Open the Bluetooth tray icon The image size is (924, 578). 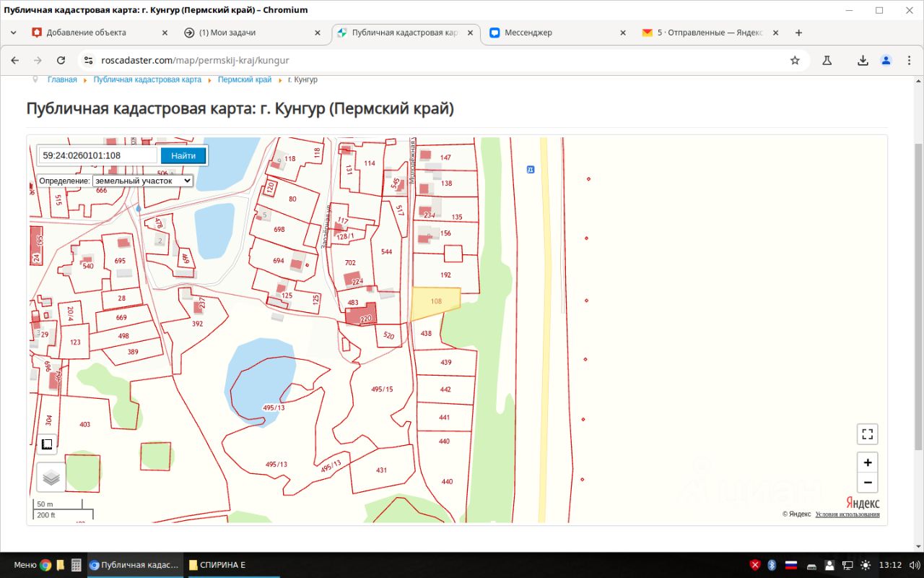(x=772, y=565)
